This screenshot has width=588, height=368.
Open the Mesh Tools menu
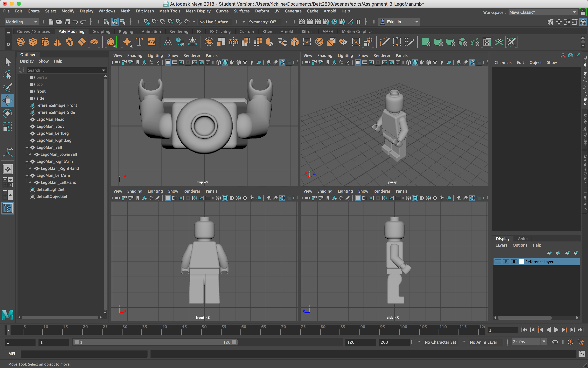click(x=170, y=11)
